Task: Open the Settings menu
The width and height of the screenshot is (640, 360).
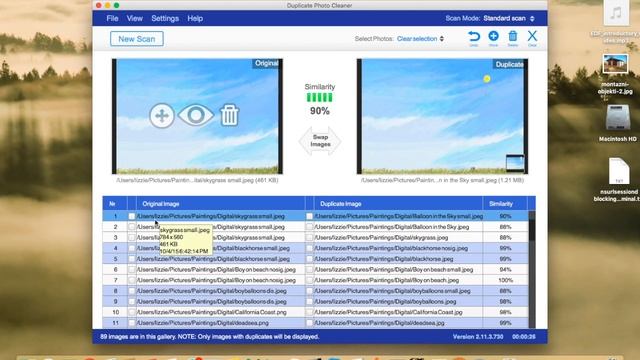Action: (165, 18)
